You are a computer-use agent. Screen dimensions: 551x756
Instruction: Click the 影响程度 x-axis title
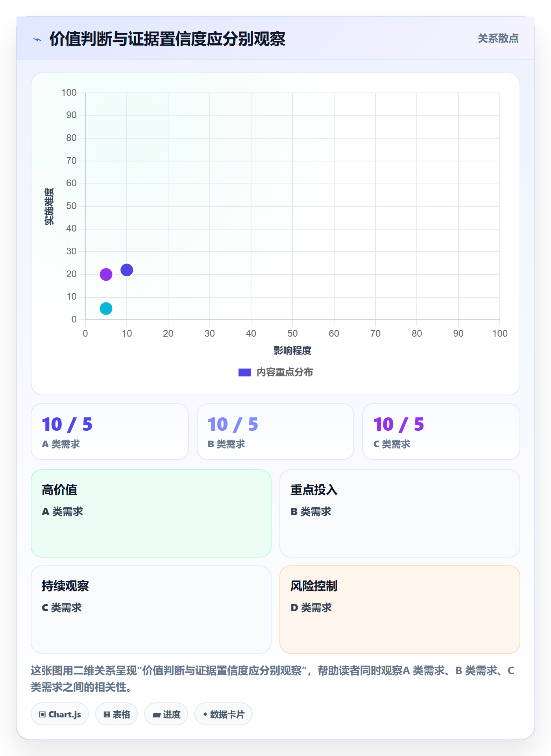[x=292, y=350]
